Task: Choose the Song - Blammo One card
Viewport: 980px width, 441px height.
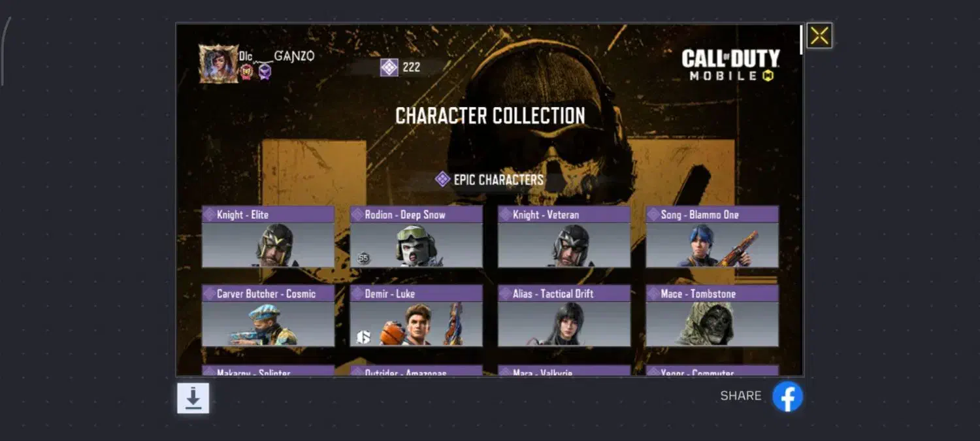Action: (712, 237)
